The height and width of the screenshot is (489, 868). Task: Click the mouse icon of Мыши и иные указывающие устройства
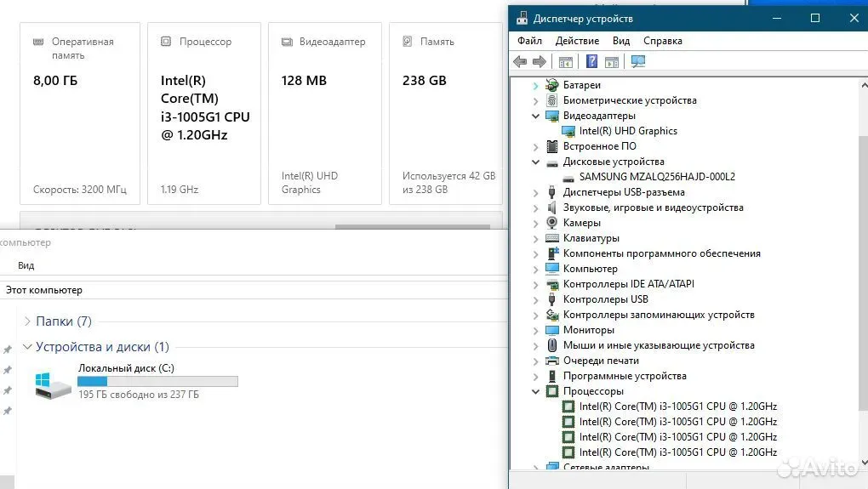pyautogui.click(x=552, y=345)
